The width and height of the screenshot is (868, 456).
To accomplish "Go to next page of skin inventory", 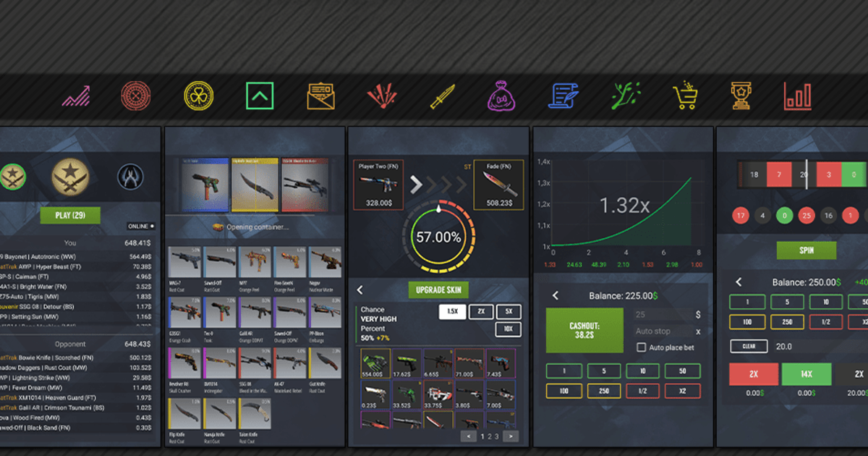I will click(511, 436).
